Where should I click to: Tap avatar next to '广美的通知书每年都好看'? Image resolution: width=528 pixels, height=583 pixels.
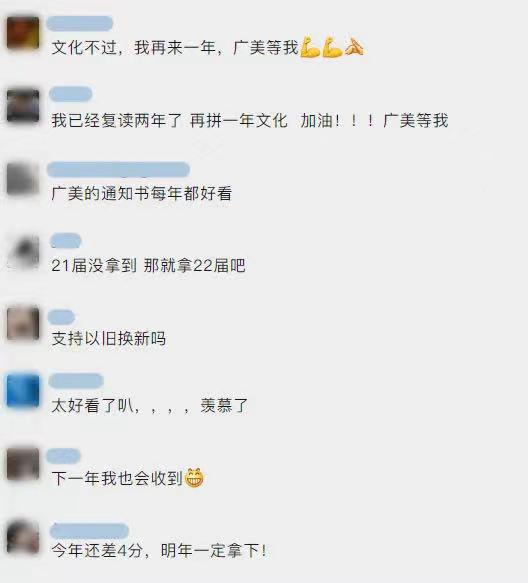click(x=23, y=178)
